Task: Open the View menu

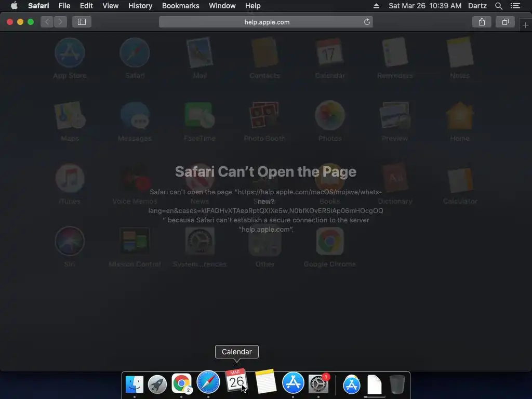Action: point(110,6)
